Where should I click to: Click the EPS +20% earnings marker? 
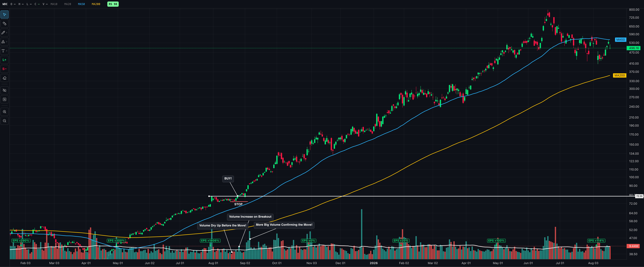click(x=401, y=241)
